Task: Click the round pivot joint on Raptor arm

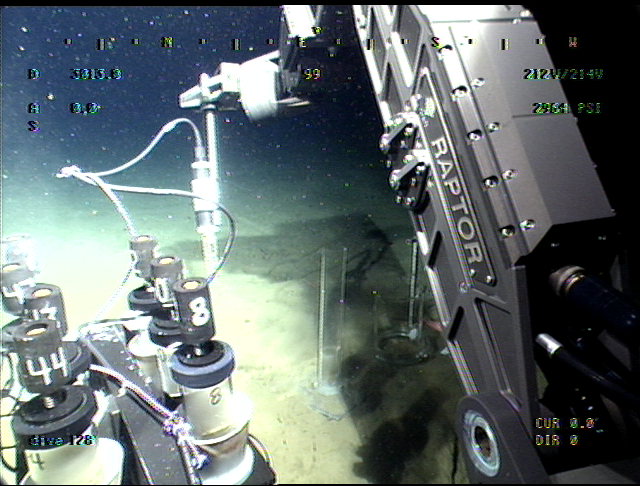Action: (487, 441)
